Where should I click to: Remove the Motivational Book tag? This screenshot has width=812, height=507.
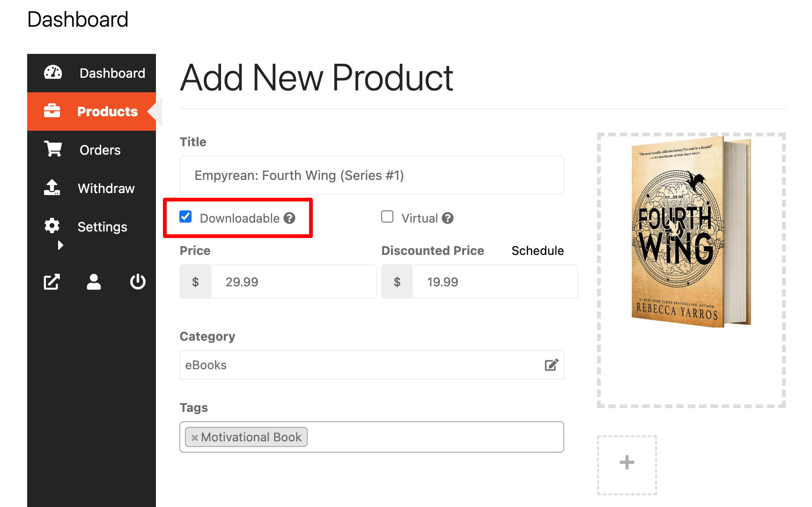(195, 437)
